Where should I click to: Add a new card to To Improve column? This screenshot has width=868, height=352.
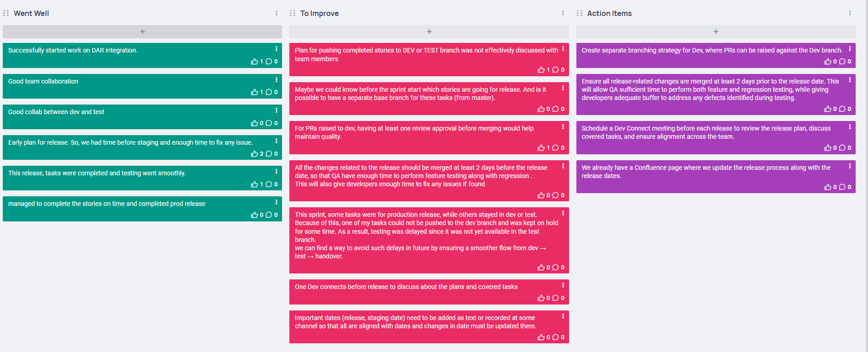429,32
